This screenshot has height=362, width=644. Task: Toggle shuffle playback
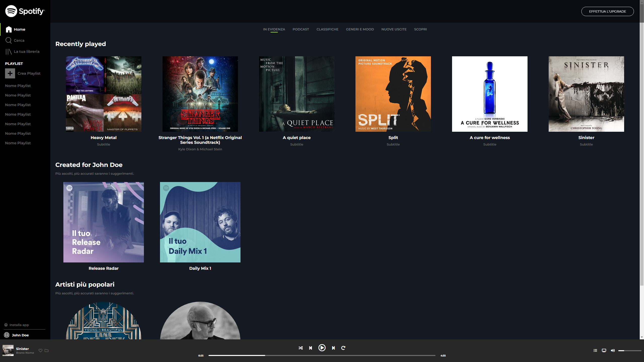301,348
